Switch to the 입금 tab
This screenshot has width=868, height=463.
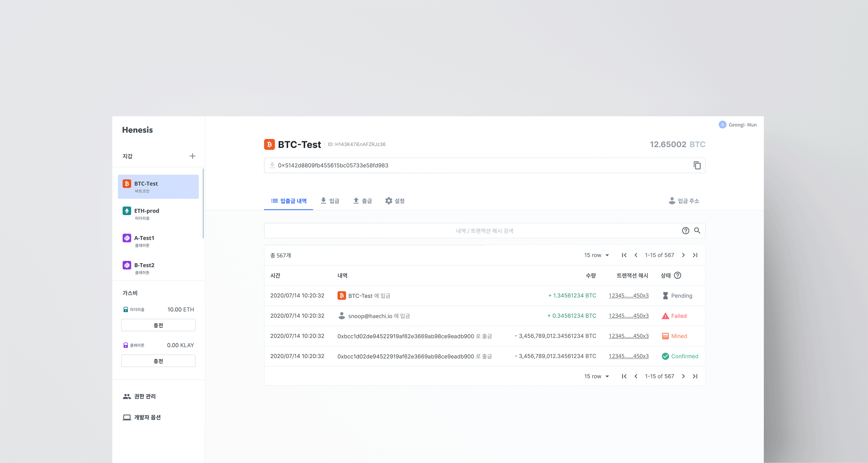click(x=330, y=201)
